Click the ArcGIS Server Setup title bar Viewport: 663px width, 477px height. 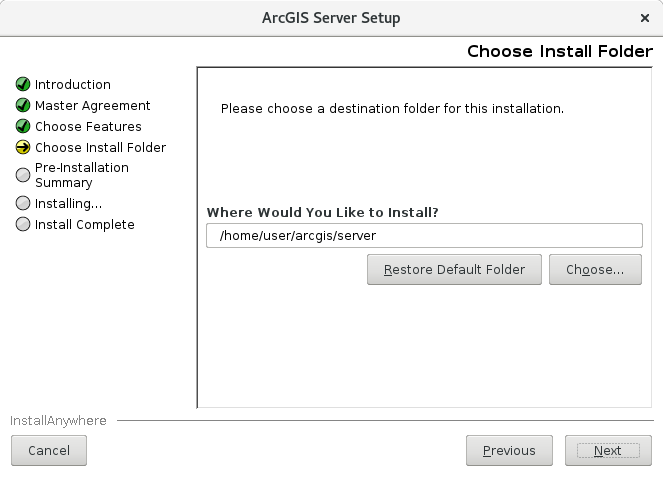(x=330, y=18)
